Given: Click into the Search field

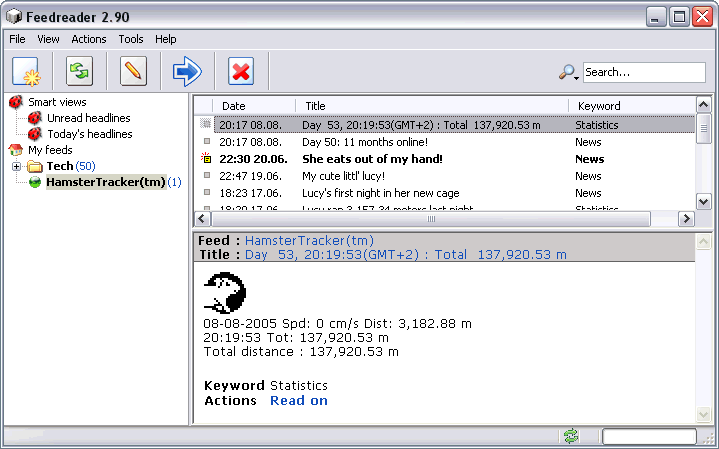Looking at the screenshot, I should coord(644,72).
